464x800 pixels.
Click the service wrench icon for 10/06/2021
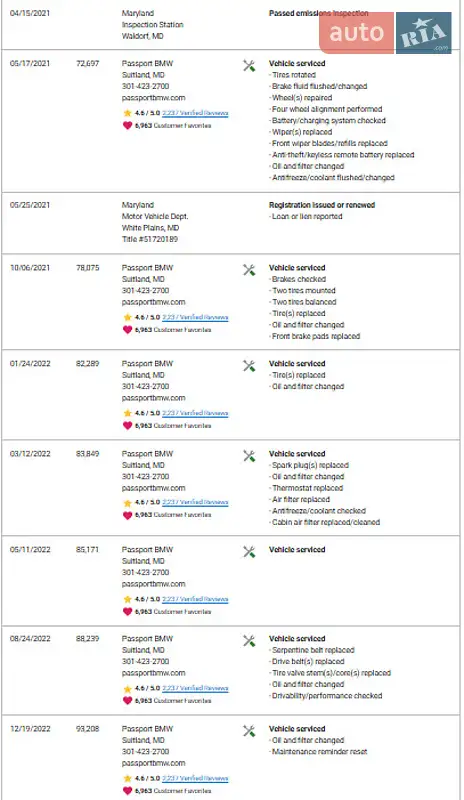tap(249, 270)
